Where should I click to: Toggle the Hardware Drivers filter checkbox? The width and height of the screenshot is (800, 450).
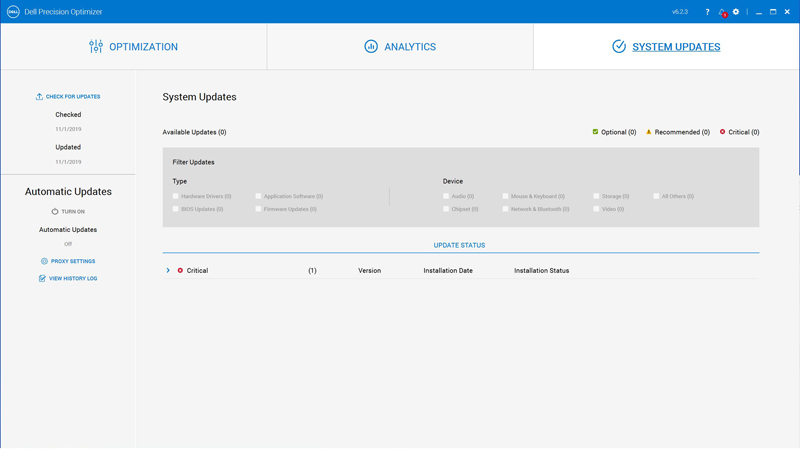click(x=176, y=196)
